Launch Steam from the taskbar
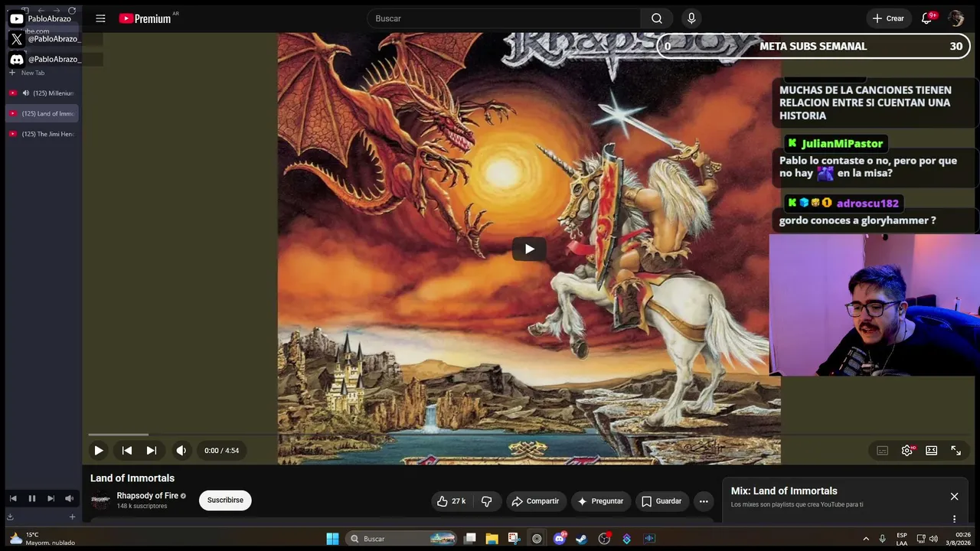The height and width of the screenshot is (551, 980). coord(582,539)
